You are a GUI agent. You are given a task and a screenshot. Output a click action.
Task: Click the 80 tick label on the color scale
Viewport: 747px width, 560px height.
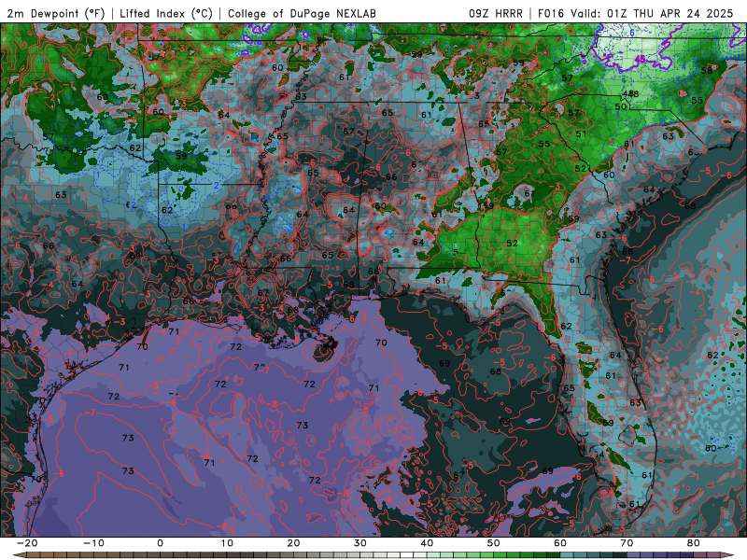click(694, 543)
